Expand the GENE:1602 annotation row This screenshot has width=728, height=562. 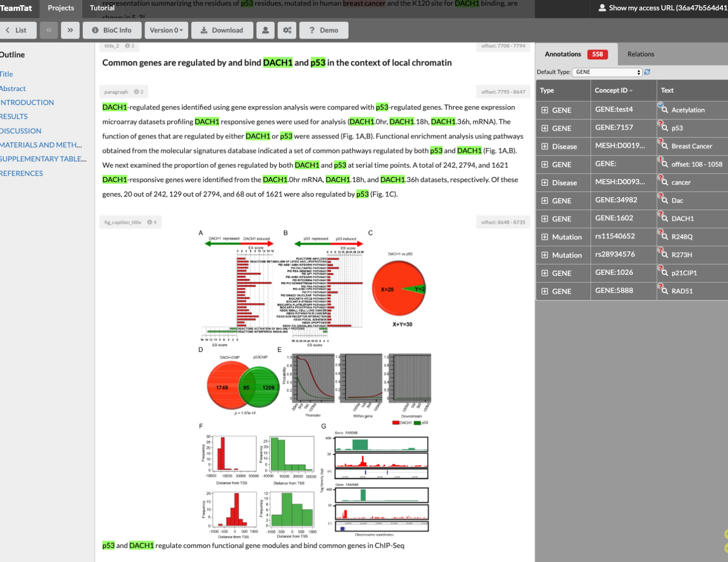tap(544, 219)
